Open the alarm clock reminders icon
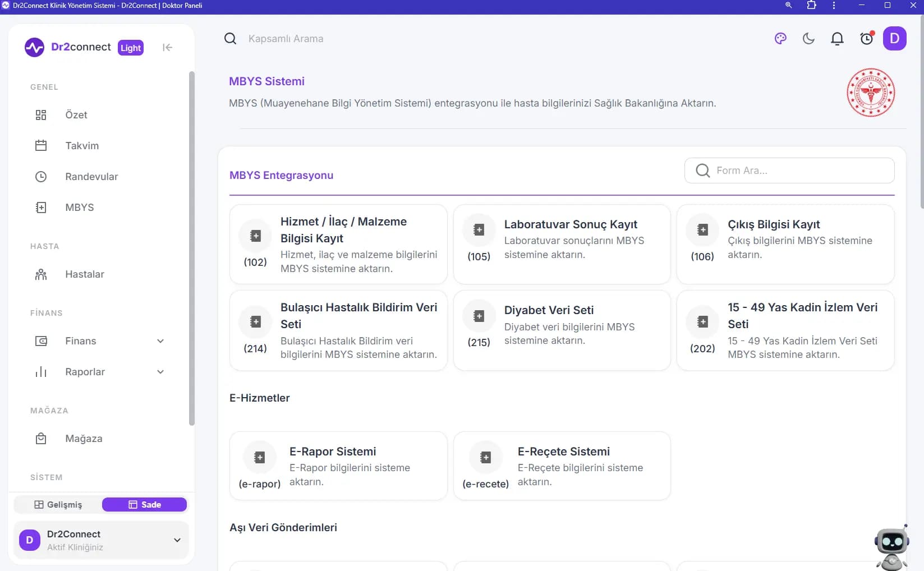 click(867, 38)
